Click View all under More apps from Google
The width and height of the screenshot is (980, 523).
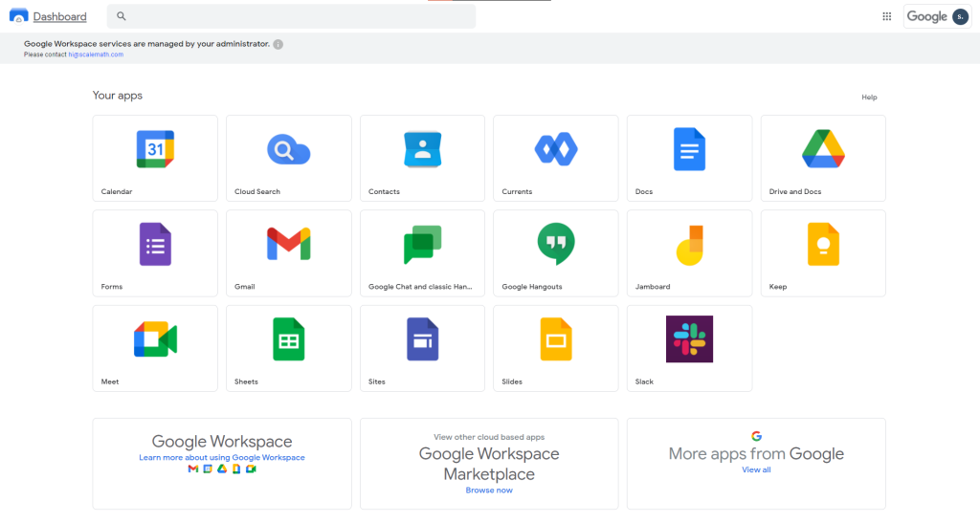[756, 469]
